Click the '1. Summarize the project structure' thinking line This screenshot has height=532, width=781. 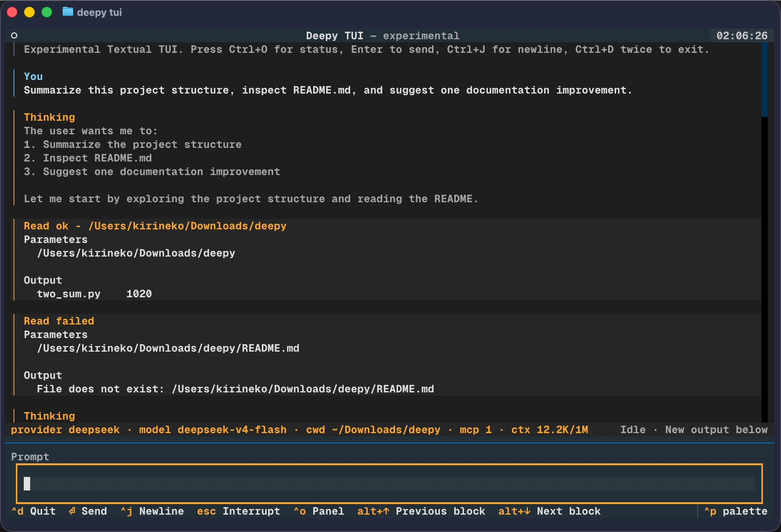pos(133,145)
